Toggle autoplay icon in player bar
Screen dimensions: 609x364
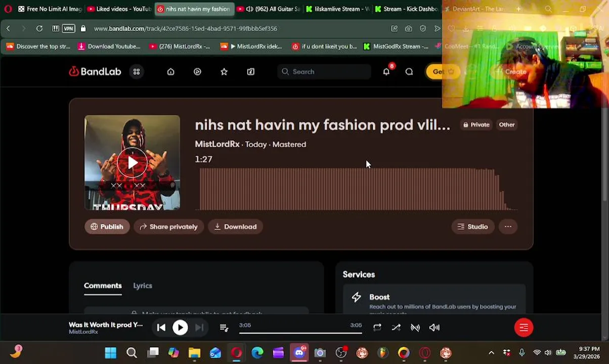415,328
